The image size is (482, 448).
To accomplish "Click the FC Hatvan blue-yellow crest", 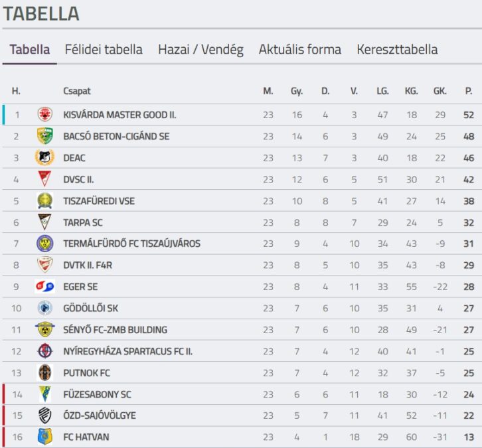I will (45, 437).
